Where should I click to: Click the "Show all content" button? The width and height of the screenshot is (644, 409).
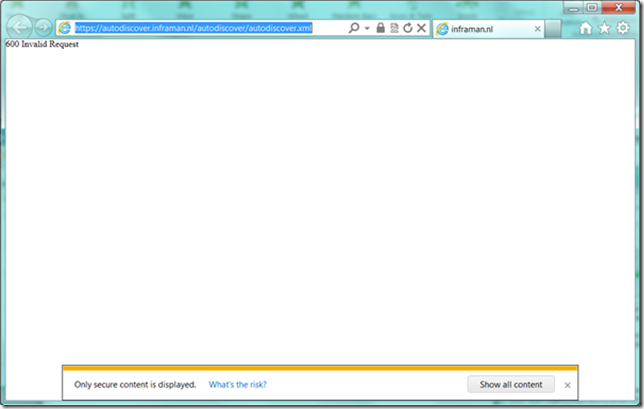(x=511, y=384)
